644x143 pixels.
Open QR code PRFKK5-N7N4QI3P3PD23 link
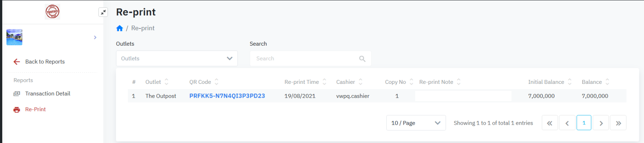click(227, 96)
